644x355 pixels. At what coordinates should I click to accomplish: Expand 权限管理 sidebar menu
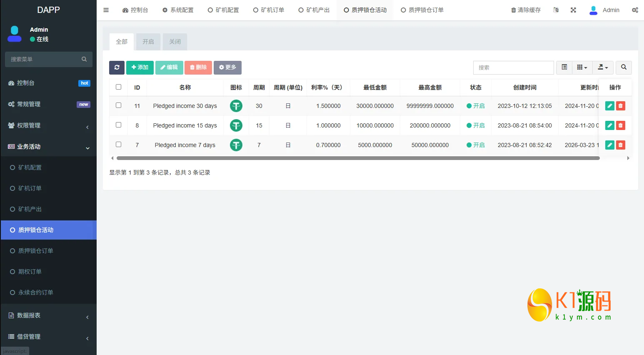point(49,125)
